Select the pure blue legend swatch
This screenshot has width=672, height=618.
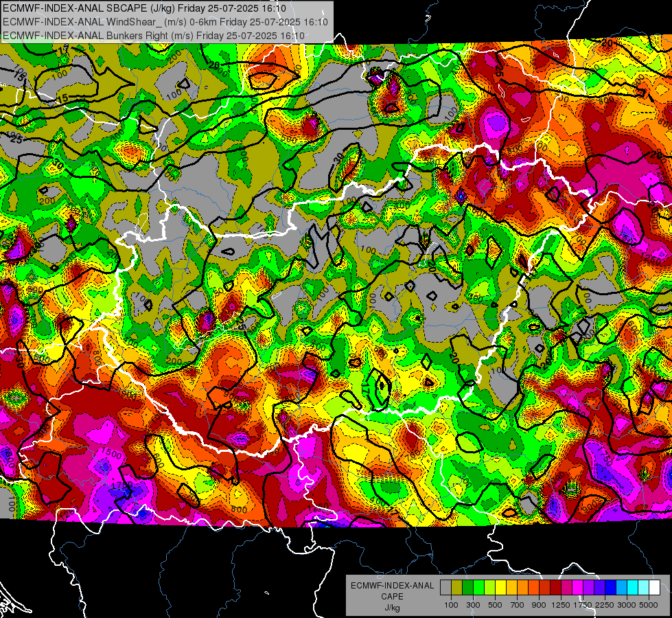(611, 587)
